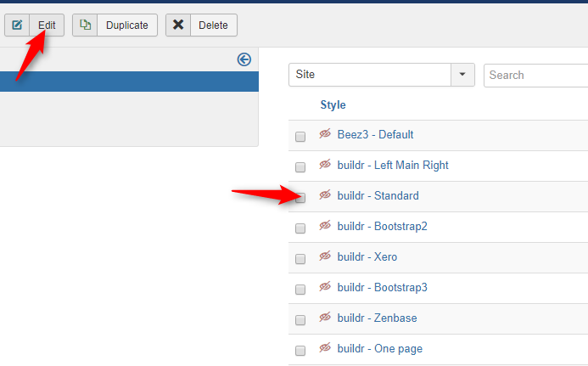Check the buildr - Zenbase checkbox
The width and height of the screenshot is (588, 366).
pos(300,320)
